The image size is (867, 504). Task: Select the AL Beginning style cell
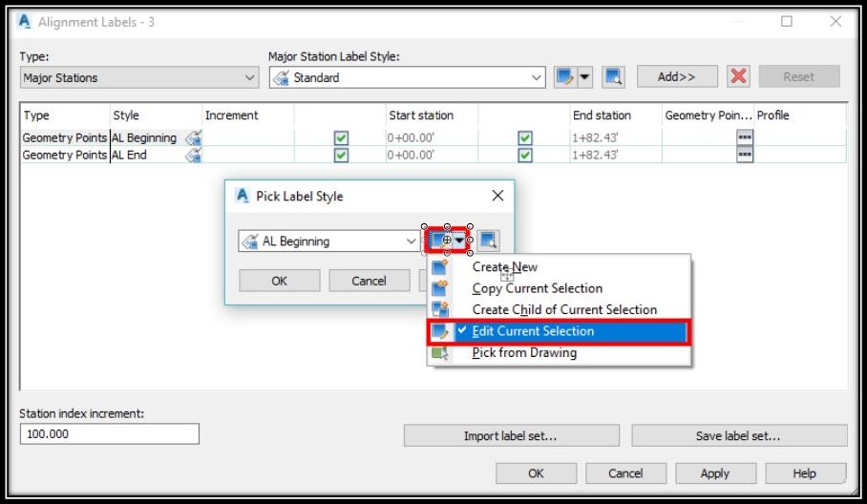(156, 138)
